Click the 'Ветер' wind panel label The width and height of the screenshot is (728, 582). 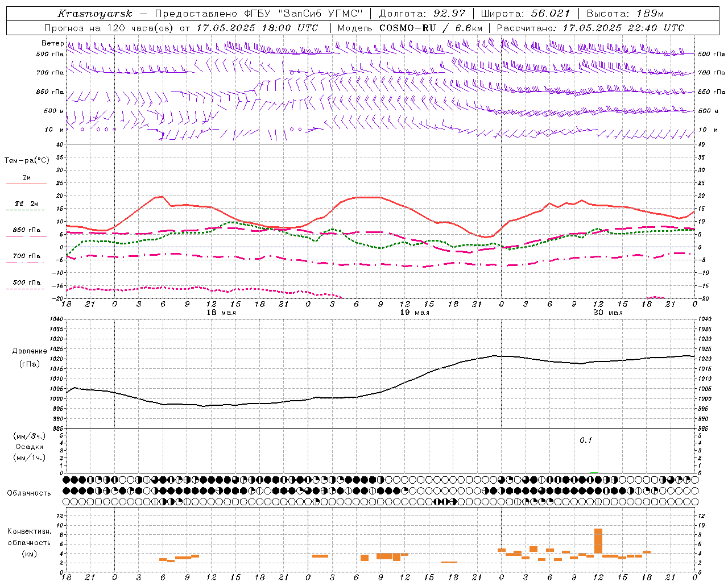53,43
